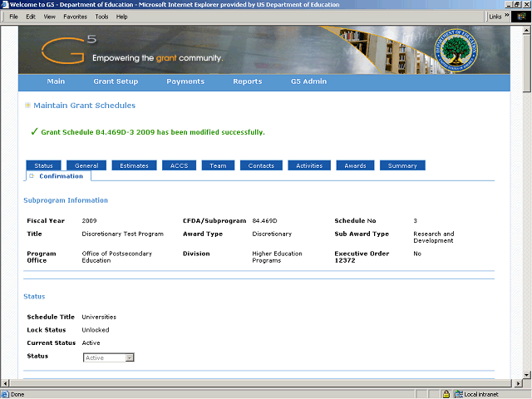Open the Edit menu
The image size is (532, 399).
31,17
